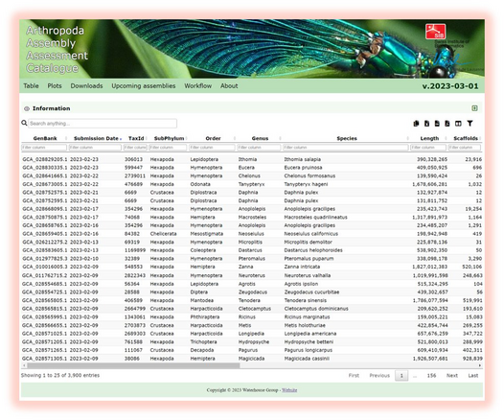The height and width of the screenshot is (420, 504).
Task: Sort table by Scaffolds column header
Action: coord(466,138)
